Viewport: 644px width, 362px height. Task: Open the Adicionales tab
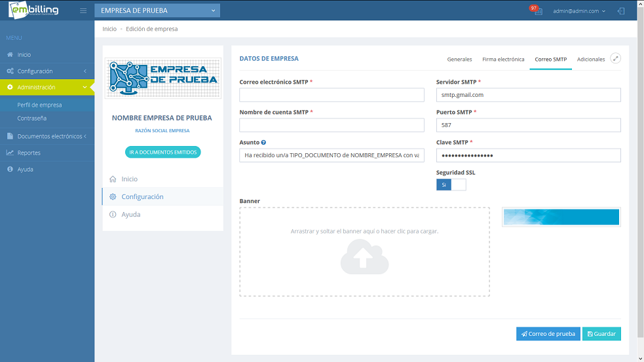pos(591,59)
